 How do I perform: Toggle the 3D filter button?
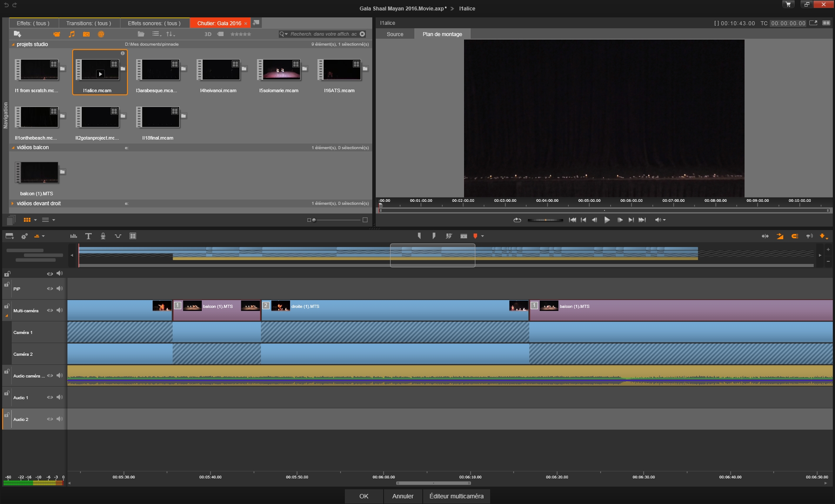tap(208, 34)
